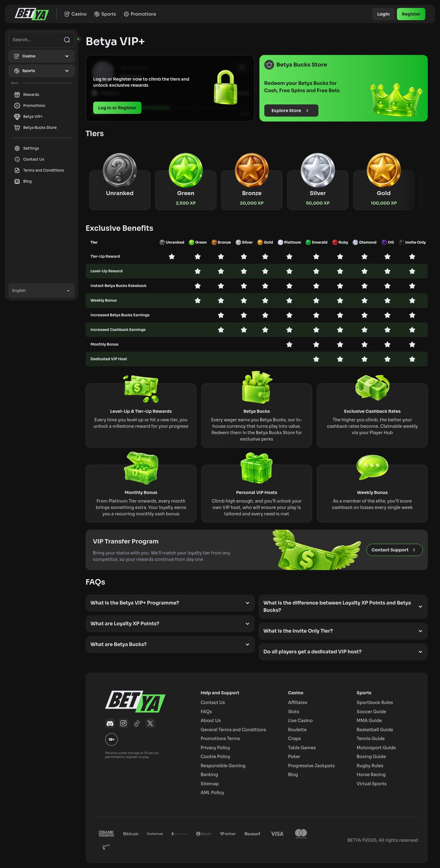The height and width of the screenshot is (868, 440).
Task: Open the Instagram social icon in footer
Action: tap(123, 724)
